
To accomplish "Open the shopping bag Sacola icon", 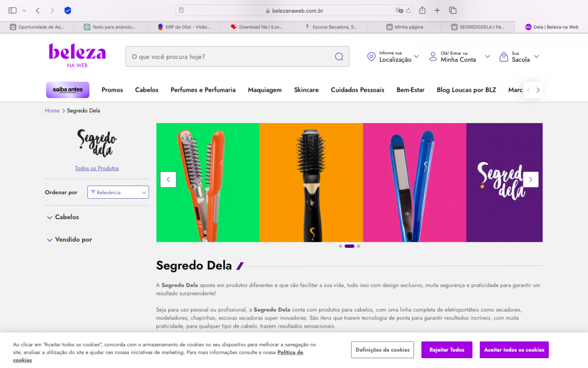I will 503,56.
